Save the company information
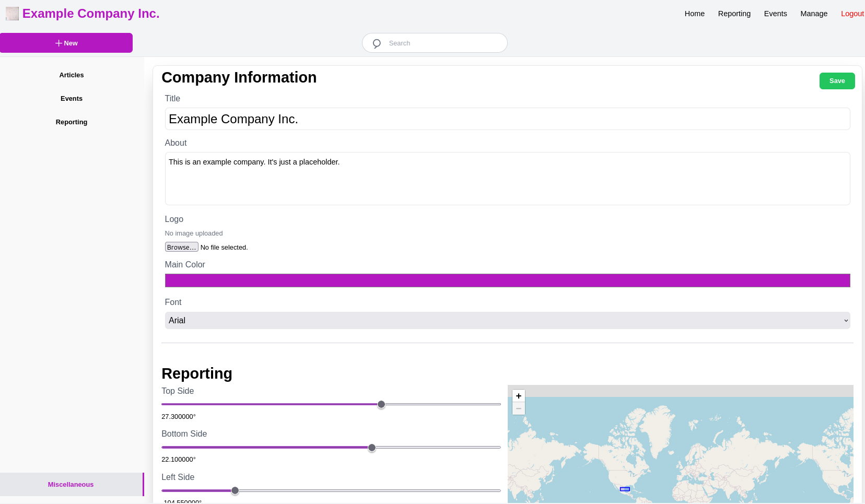 tap(837, 81)
